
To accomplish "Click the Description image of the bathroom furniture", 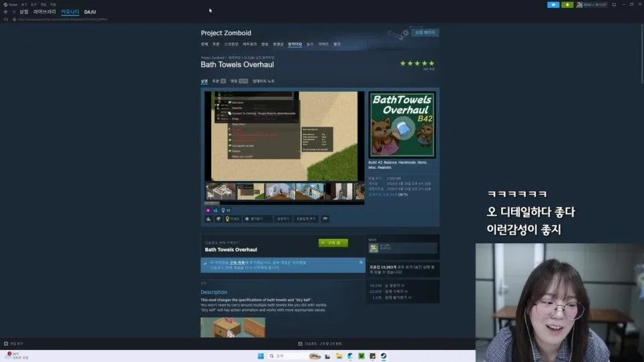I will (233, 328).
